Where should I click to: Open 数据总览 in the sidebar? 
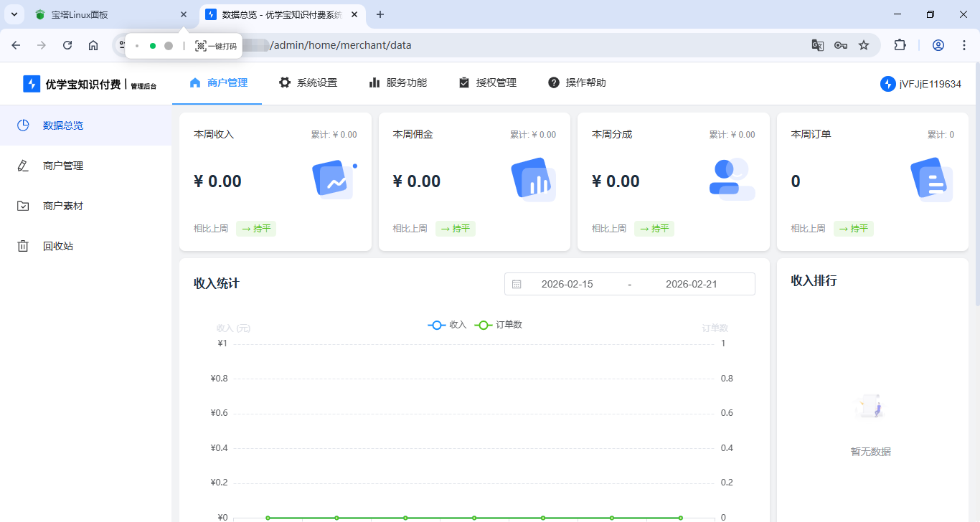click(x=62, y=125)
